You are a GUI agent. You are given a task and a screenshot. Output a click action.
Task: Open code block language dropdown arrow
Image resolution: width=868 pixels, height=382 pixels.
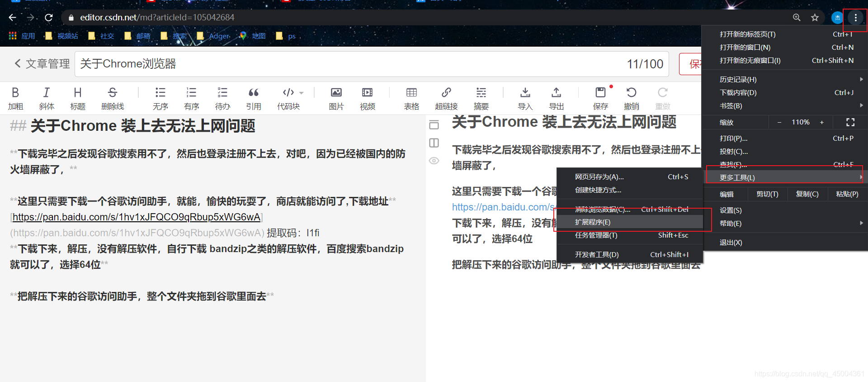[302, 93]
